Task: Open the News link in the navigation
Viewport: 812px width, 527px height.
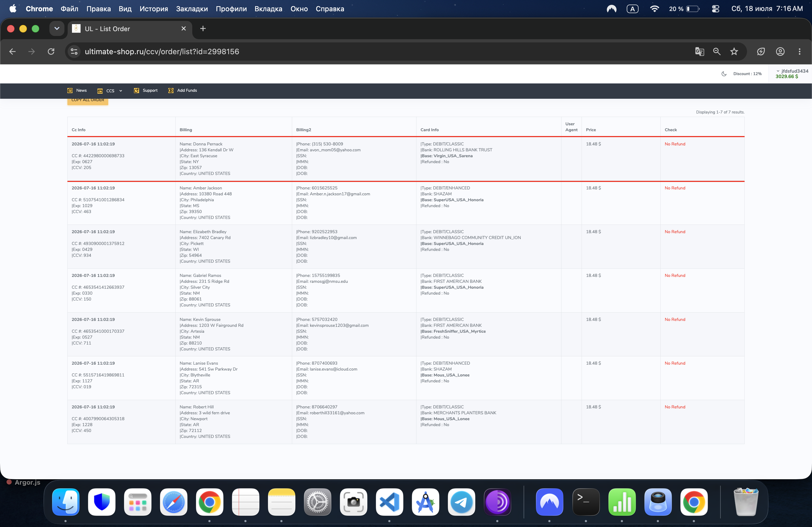Action: pos(77,91)
